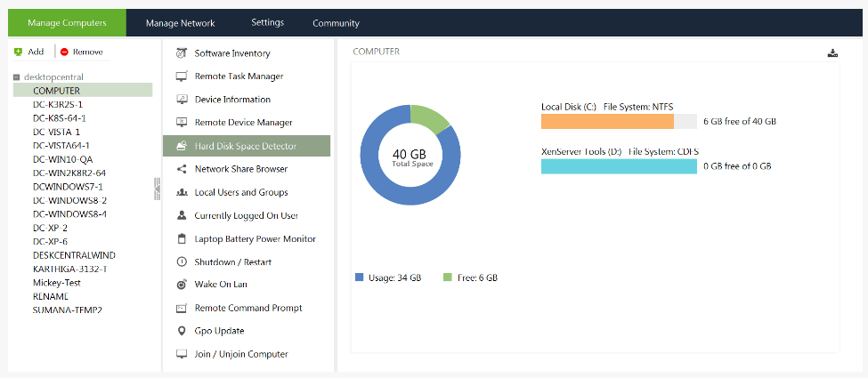This screenshot has width=868, height=378.
Task: Click the orange Local Disk (C:) usage bar
Action: [x=607, y=121]
